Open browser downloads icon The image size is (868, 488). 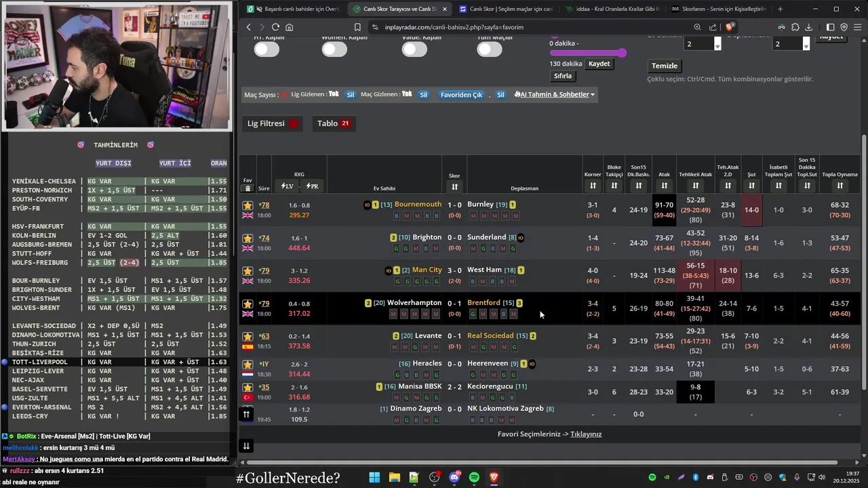[808, 27]
